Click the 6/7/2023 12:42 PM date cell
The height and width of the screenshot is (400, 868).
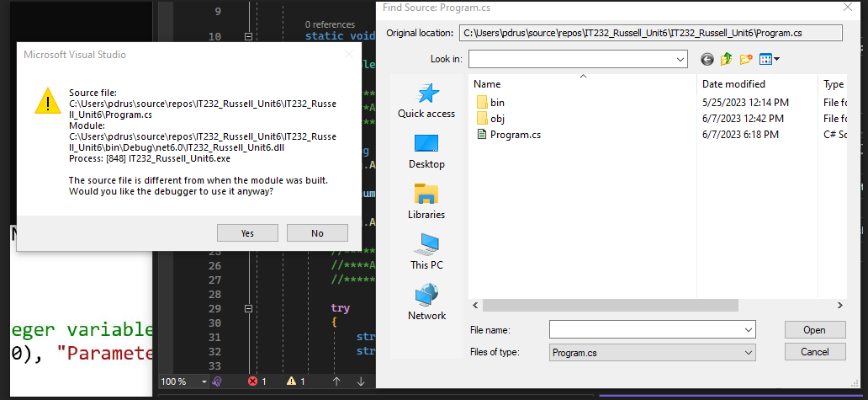[743, 119]
